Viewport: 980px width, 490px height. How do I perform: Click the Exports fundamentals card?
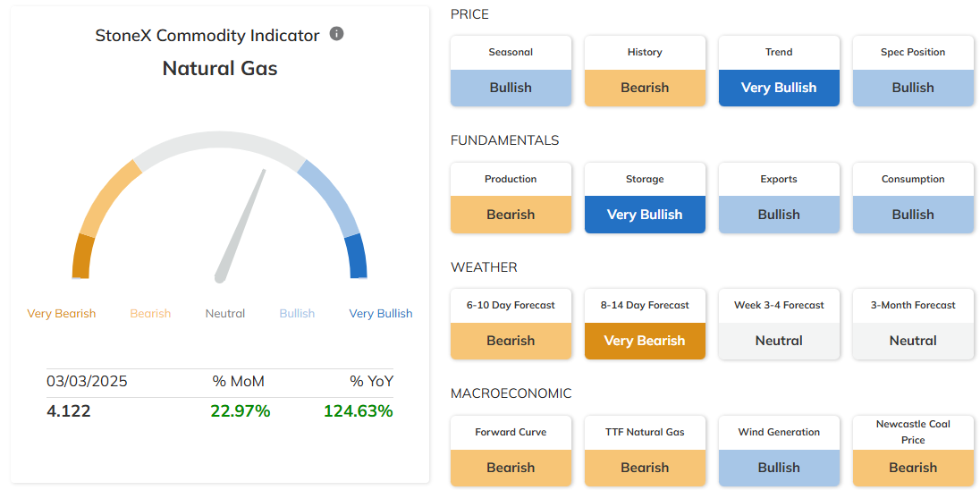[779, 198]
